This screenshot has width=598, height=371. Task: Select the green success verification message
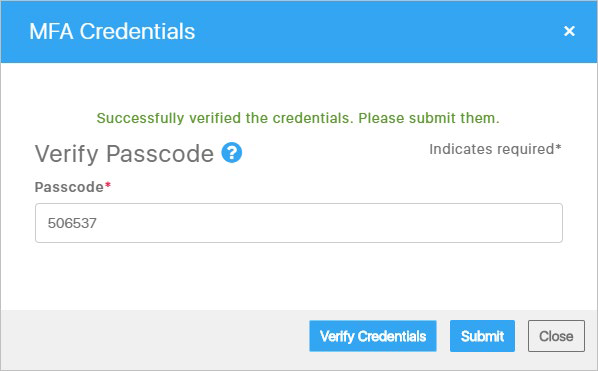298,118
